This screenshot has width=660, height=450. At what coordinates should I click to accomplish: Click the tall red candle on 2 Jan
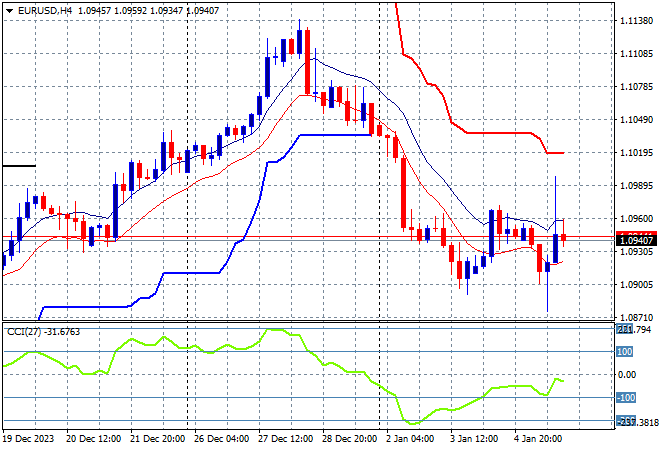(403, 193)
